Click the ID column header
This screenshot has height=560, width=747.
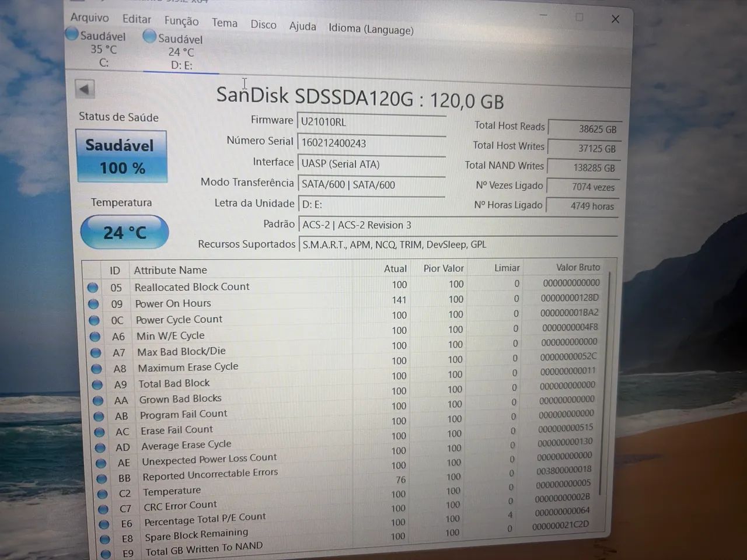coord(115,271)
